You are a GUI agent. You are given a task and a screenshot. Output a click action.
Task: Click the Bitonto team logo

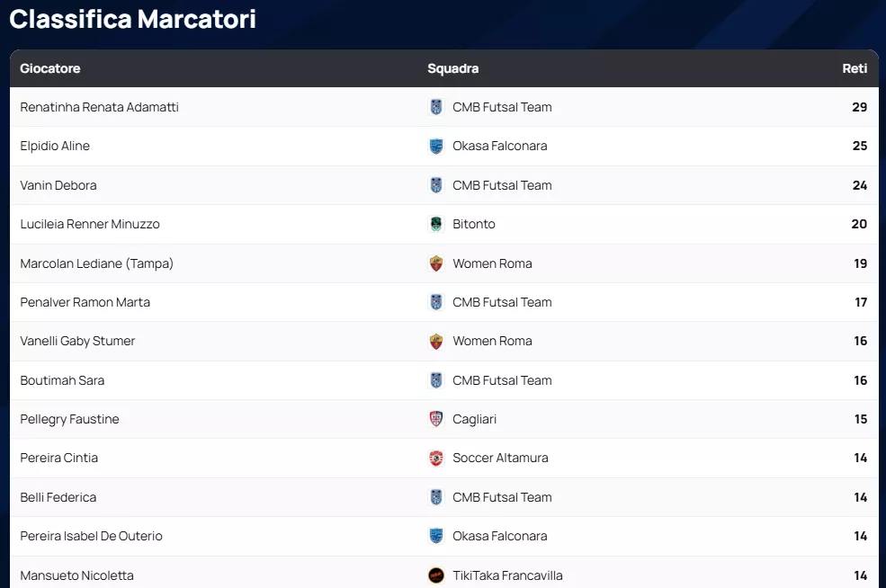pos(436,224)
